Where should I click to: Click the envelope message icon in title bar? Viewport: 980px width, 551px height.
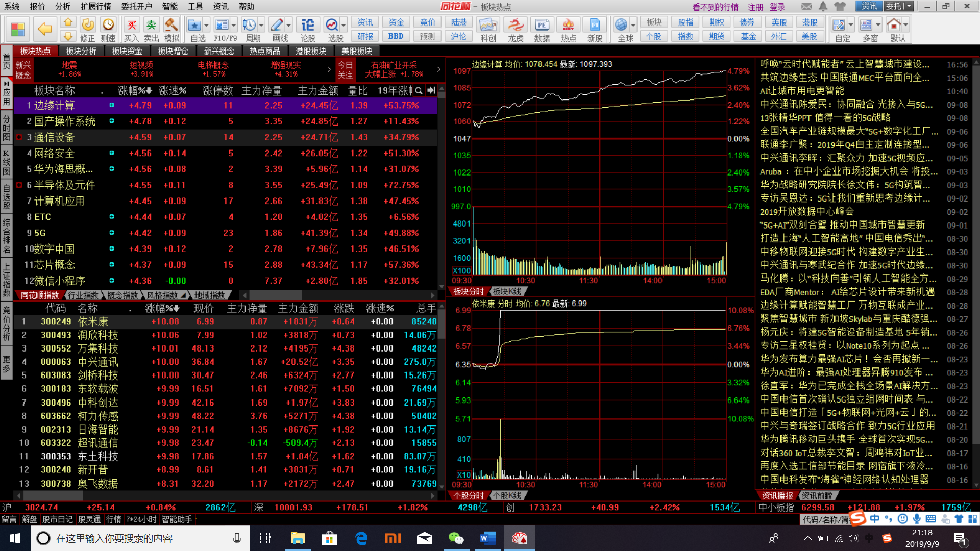pos(806,7)
